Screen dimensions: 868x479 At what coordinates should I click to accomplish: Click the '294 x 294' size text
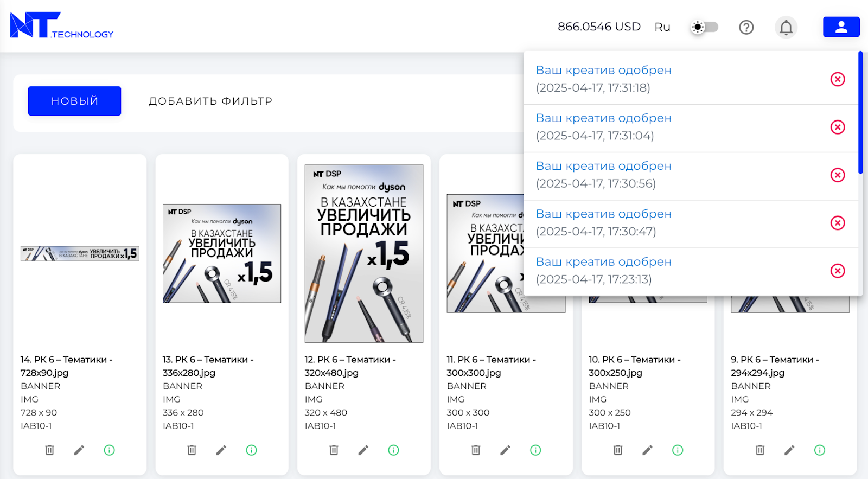click(752, 412)
